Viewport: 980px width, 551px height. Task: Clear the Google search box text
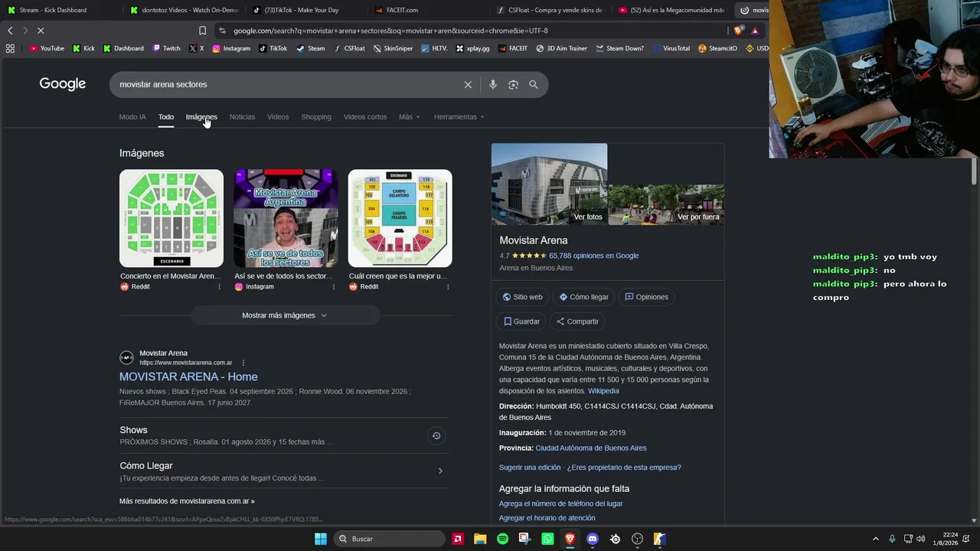coord(468,84)
